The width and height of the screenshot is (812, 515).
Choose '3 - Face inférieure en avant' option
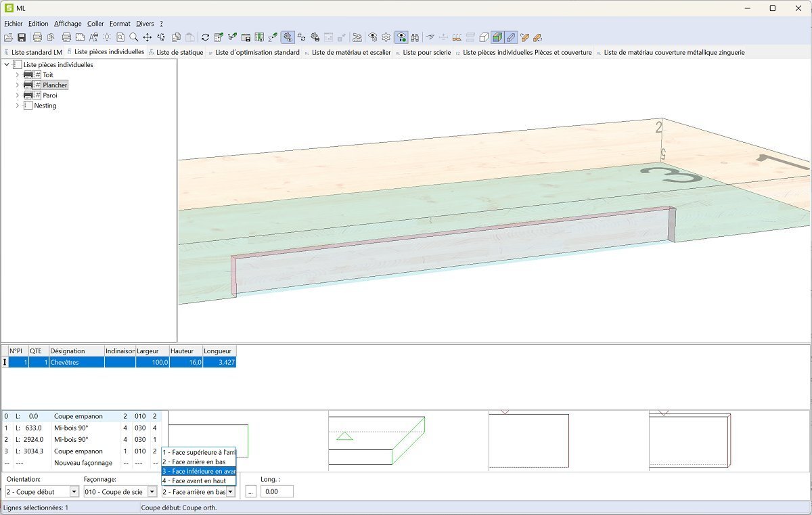tap(198, 471)
